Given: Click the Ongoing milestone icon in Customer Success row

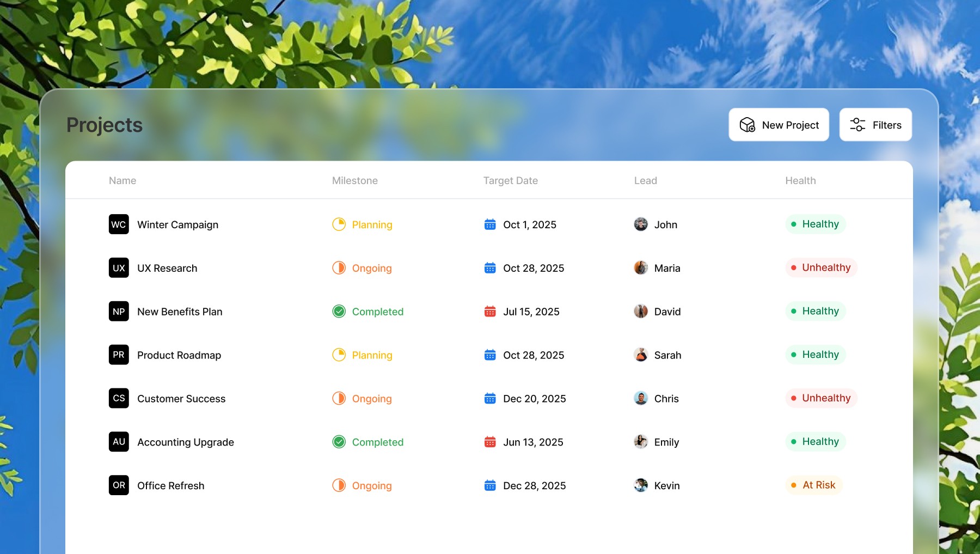Looking at the screenshot, I should [x=339, y=399].
